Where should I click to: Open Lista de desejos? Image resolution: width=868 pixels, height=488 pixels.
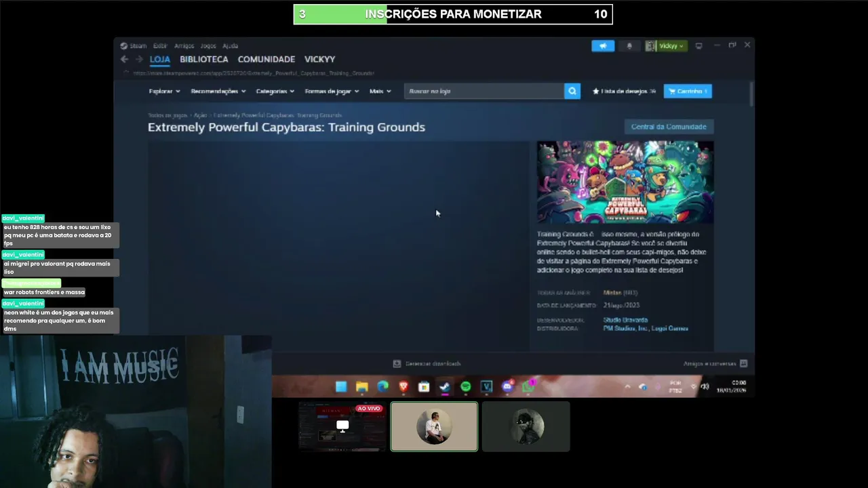click(624, 91)
